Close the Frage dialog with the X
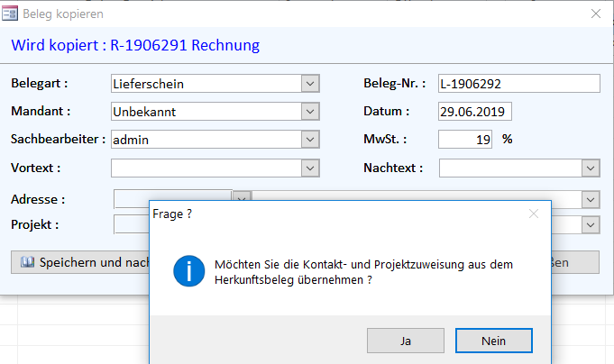The width and height of the screenshot is (614, 364). 534,214
